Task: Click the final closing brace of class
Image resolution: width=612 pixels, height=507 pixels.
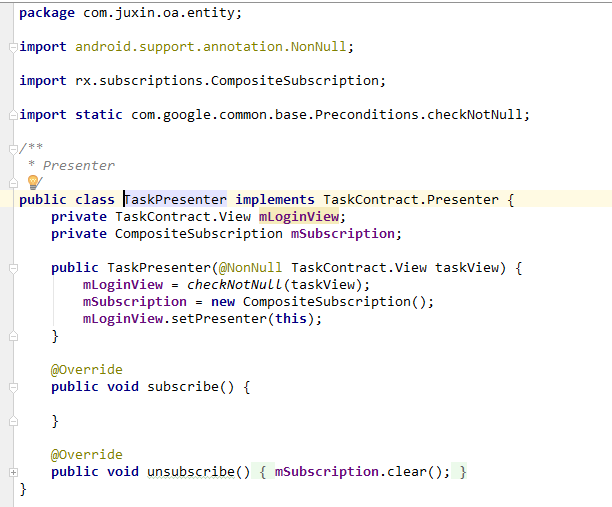Action: (23, 489)
